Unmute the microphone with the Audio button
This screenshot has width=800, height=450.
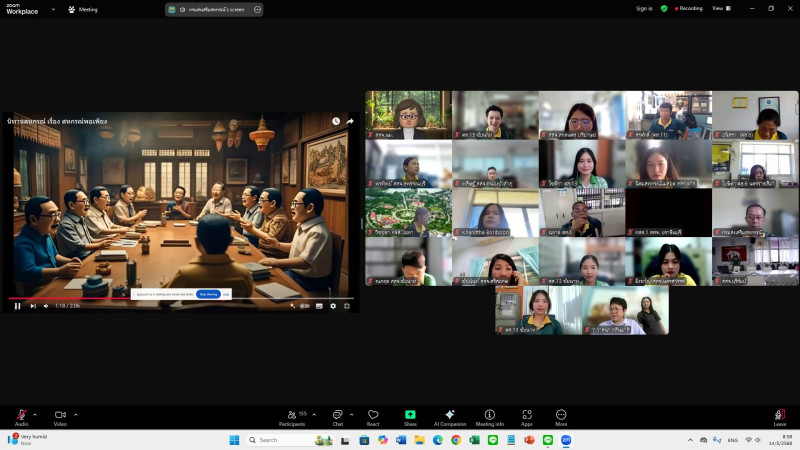coord(21,417)
